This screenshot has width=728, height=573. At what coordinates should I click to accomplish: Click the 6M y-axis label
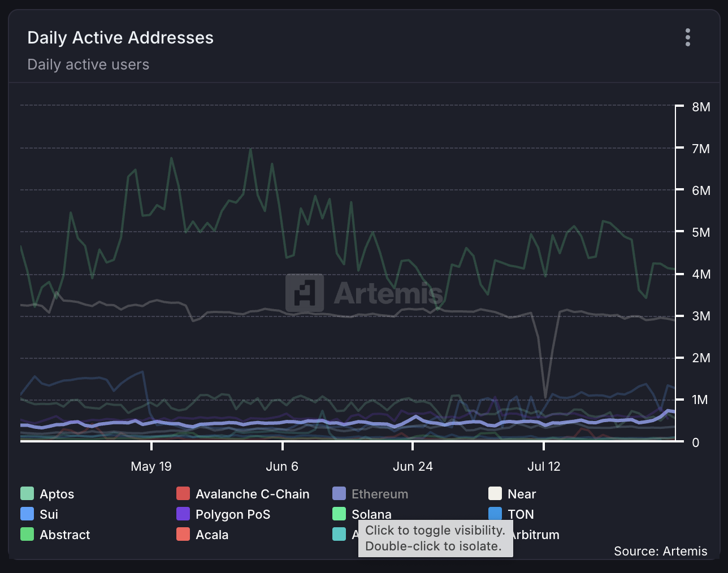(701, 191)
